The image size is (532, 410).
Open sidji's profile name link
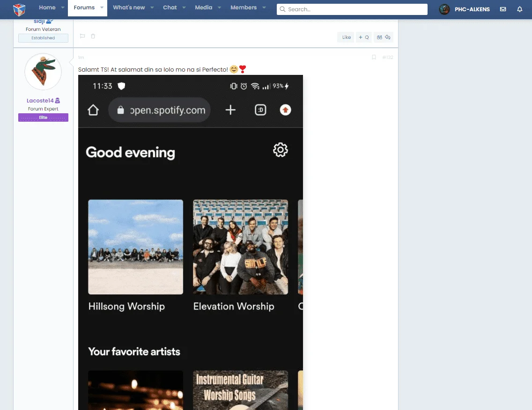pyautogui.click(x=39, y=22)
